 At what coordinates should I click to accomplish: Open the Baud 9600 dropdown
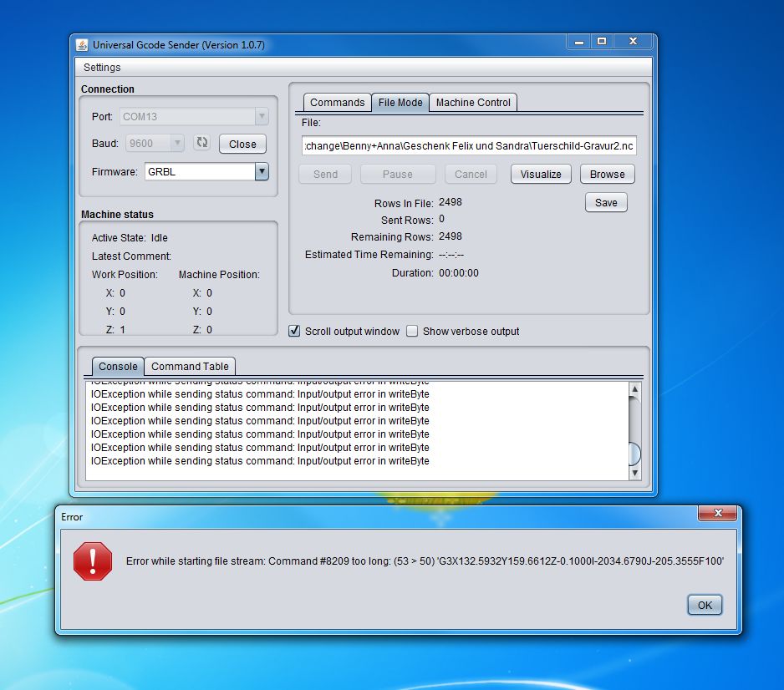click(x=177, y=144)
